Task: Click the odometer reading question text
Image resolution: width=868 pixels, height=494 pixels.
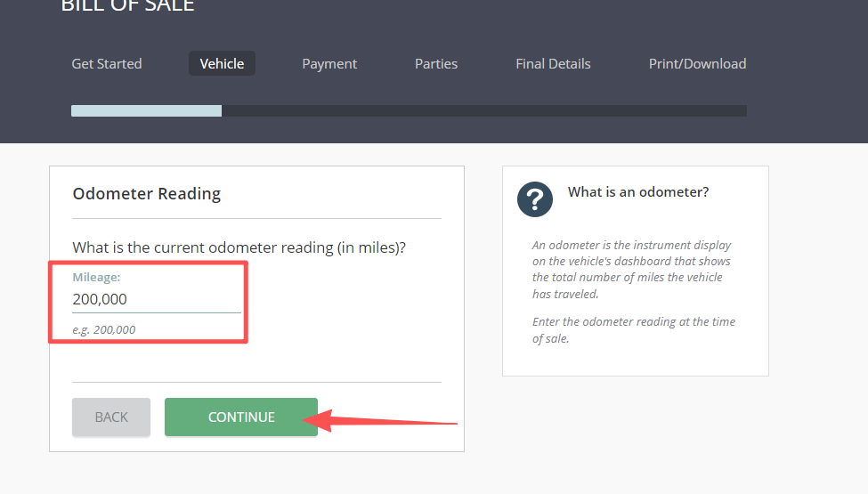Action: [239, 247]
